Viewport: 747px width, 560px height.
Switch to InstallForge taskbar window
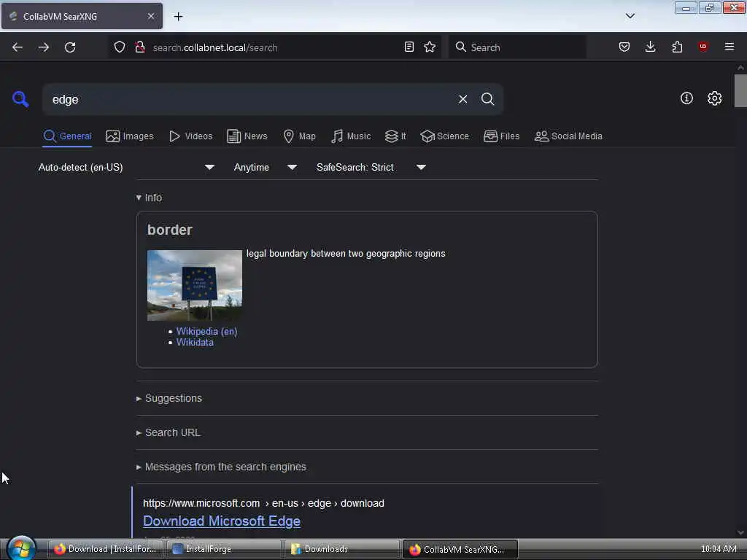(224, 549)
